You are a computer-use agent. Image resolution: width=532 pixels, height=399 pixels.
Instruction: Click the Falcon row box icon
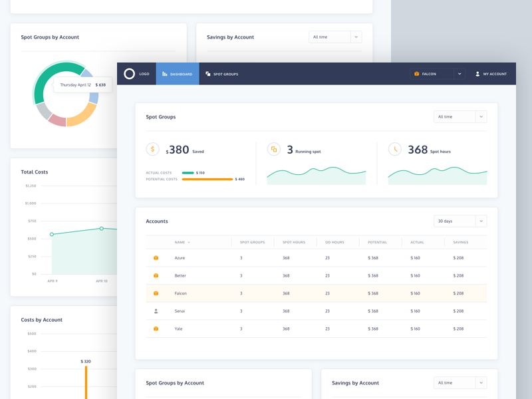(156, 293)
